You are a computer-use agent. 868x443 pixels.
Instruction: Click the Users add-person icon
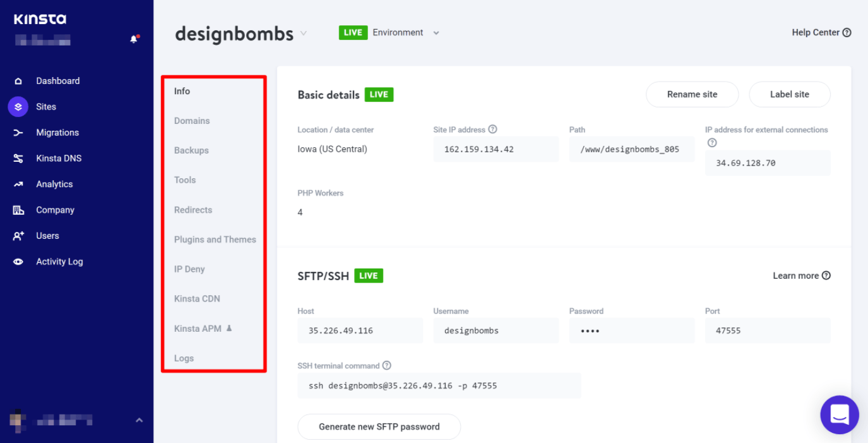coord(18,236)
